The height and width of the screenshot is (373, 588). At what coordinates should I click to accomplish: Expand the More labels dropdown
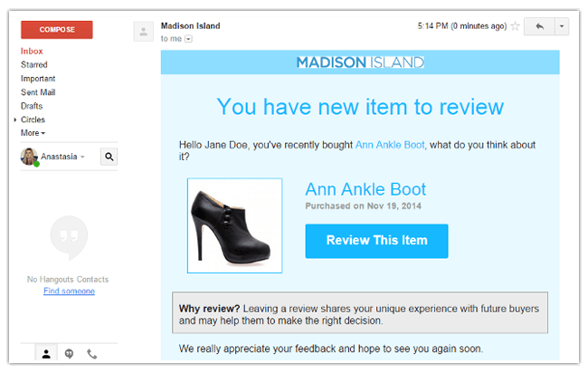coord(33,133)
